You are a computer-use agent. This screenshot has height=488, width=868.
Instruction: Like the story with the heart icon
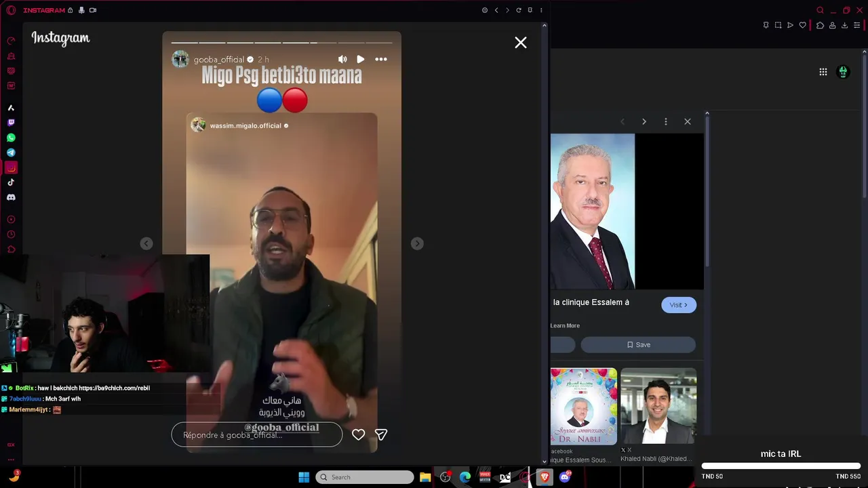pyautogui.click(x=358, y=435)
